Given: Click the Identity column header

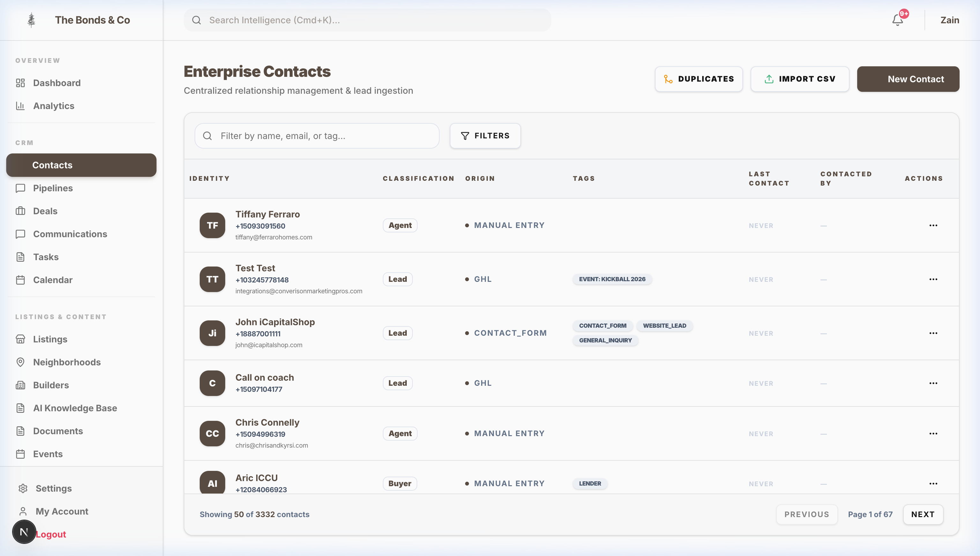Looking at the screenshot, I should pyautogui.click(x=209, y=178).
